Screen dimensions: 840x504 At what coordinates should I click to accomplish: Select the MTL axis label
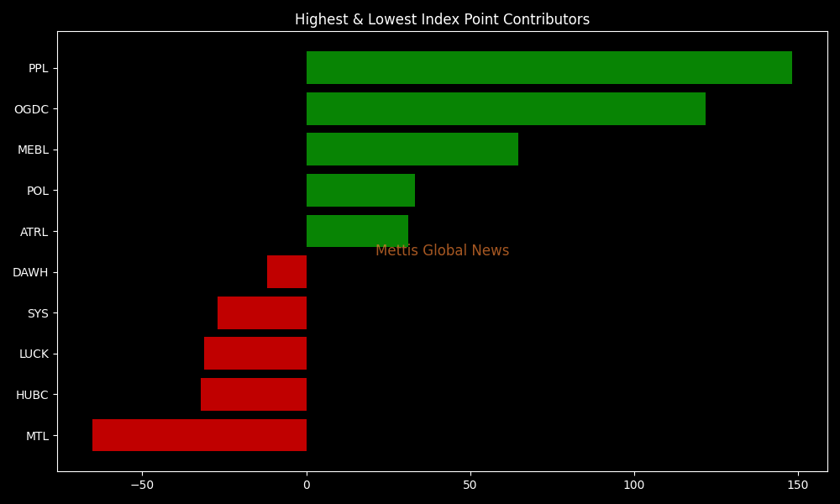click(37, 436)
